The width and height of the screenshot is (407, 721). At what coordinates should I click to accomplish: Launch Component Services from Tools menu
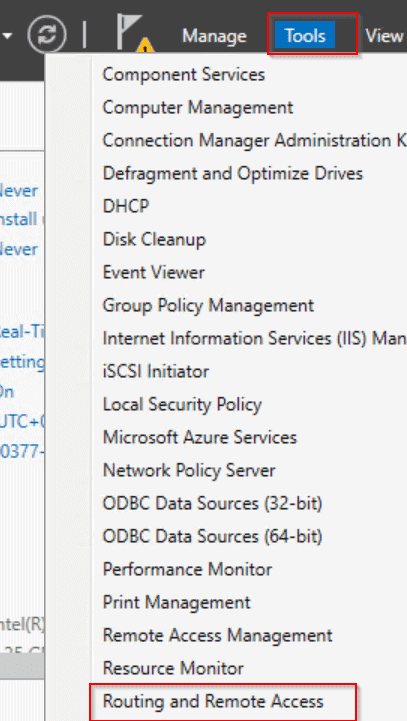tap(183, 74)
